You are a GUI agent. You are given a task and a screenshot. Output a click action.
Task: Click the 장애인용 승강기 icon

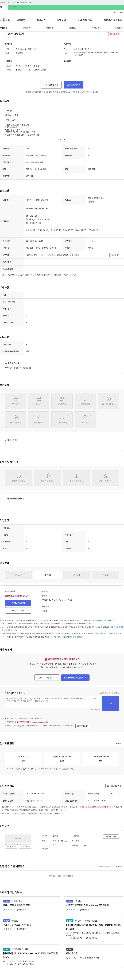click(47, 478)
